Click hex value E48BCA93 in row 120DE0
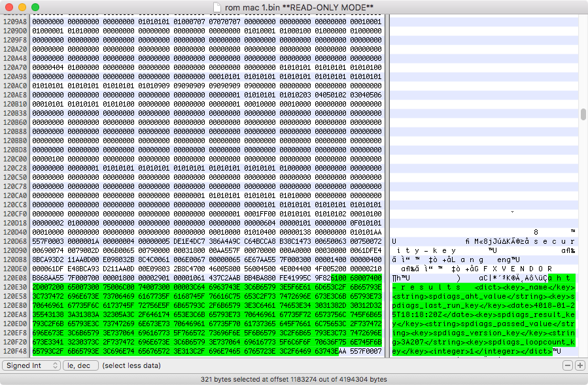 click(83, 269)
